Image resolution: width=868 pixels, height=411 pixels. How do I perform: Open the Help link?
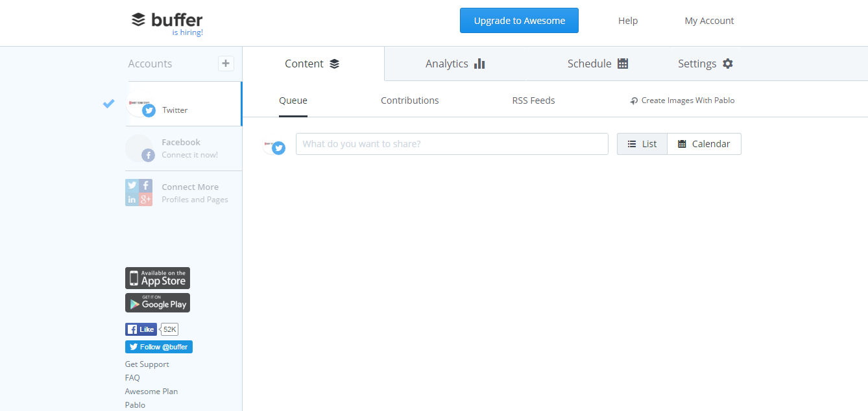pos(628,21)
